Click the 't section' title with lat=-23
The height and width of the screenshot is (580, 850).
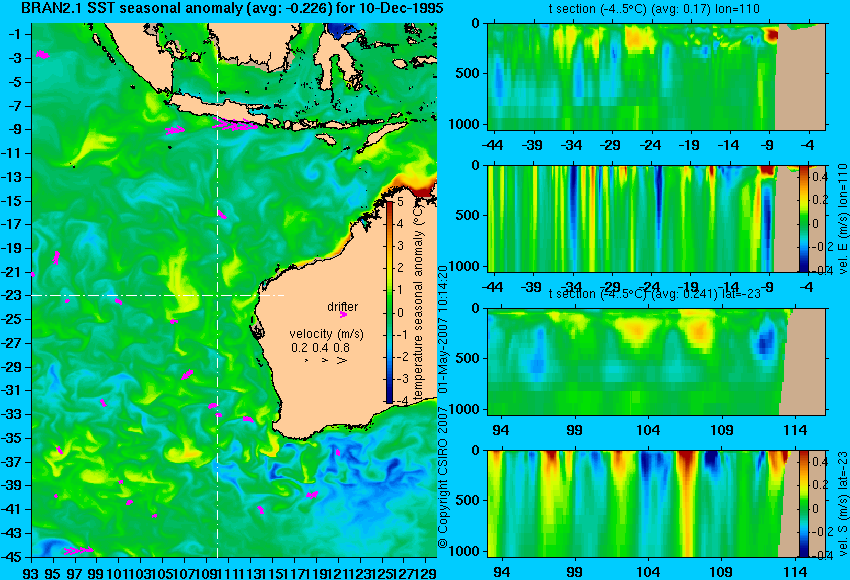655,294
